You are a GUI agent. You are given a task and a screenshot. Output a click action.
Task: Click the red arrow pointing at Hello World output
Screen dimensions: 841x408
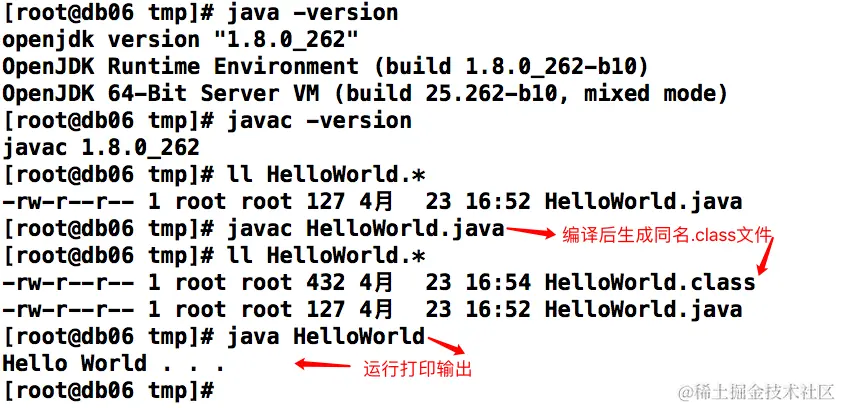322,365
